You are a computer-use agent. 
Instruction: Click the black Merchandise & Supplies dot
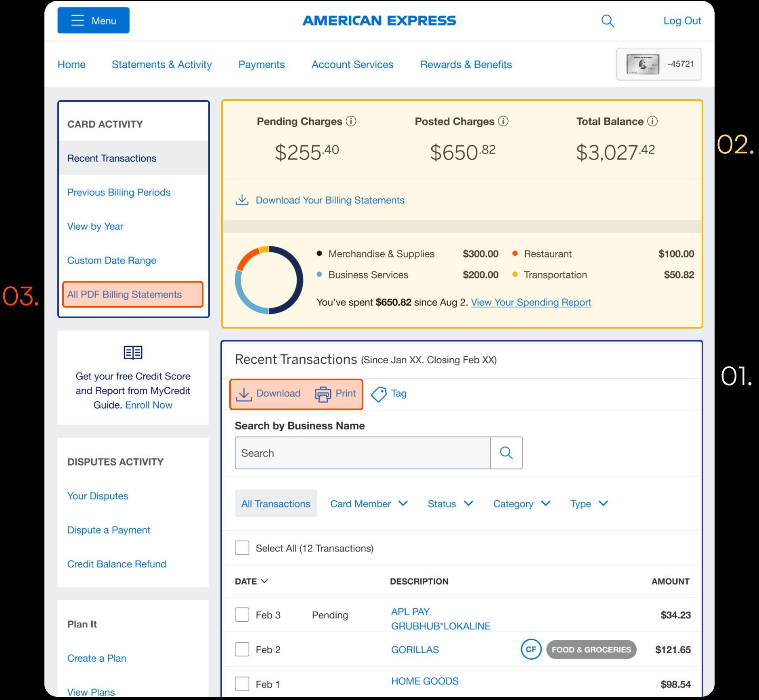point(319,254)
